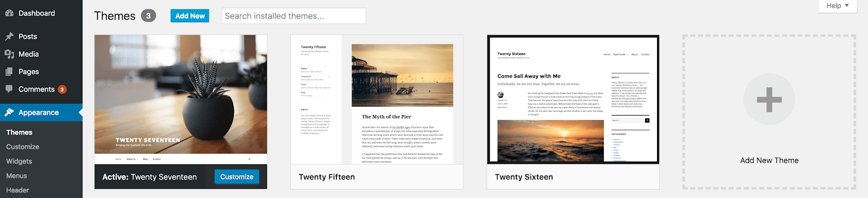The height and width of the screenshot is (198, 868).
Task: Select the Twenty Seventeen theme screenshot
Action: [x=181, y=99]
